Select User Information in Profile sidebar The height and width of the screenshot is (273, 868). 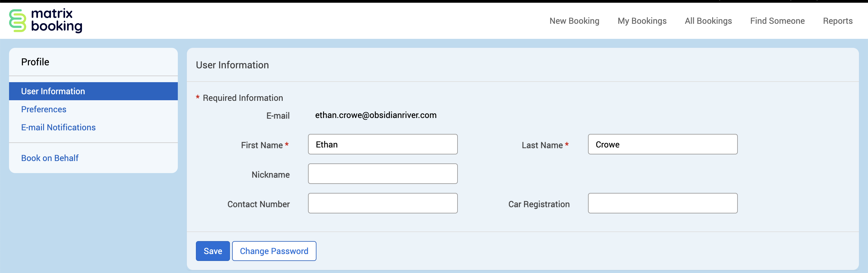(x=53, y=91)
